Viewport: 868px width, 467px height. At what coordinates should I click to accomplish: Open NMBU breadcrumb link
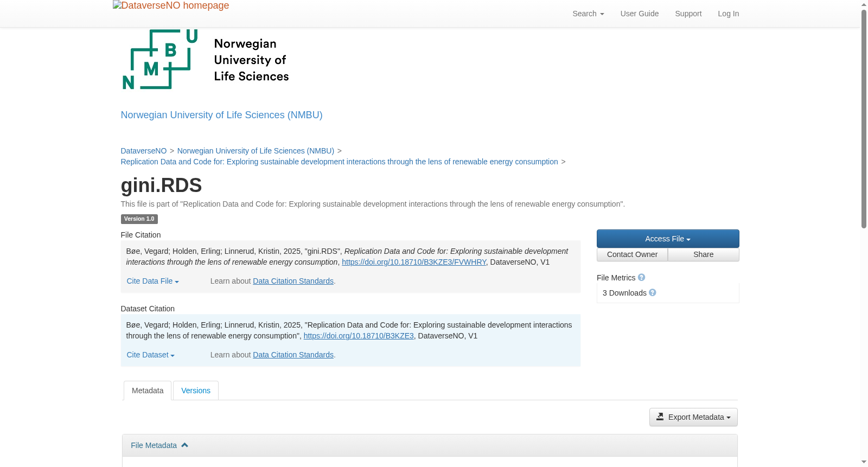(x=256, y=151)
